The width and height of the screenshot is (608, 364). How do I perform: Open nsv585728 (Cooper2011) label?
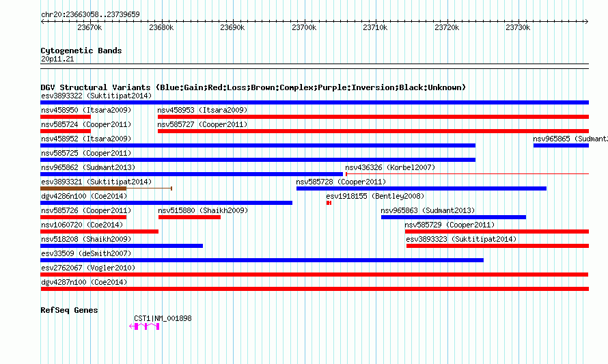click(341, 182)
